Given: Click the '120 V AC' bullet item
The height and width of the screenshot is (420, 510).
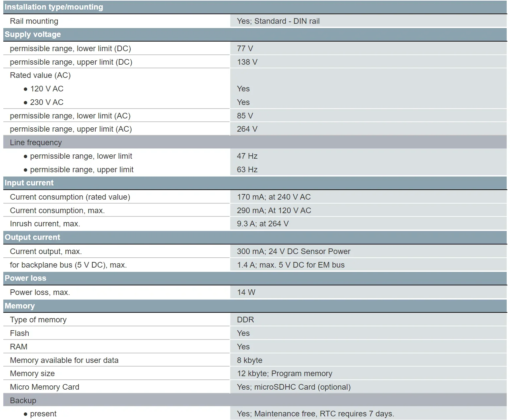Looking at the screenshot, I should coord(44,89).
